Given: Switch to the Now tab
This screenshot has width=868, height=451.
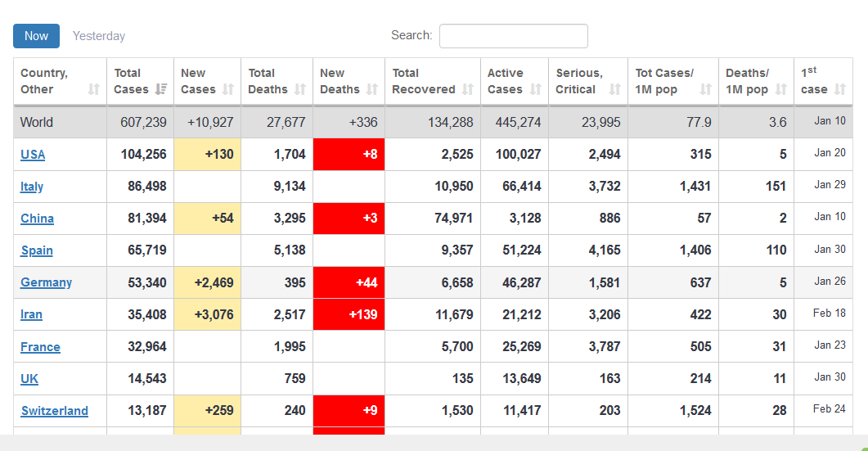Looking at the screenshot, I should coord(36,36).
